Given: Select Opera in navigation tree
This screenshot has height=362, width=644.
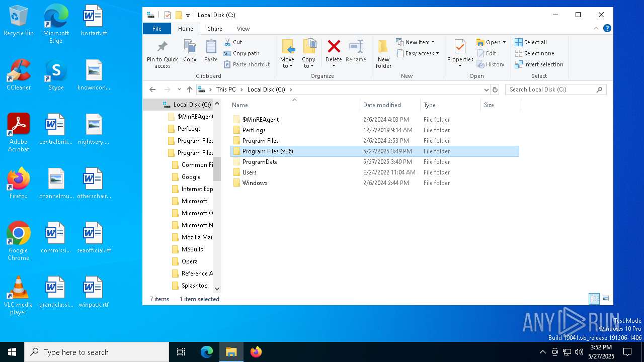Looking at the screenshot, I should 189,261.
